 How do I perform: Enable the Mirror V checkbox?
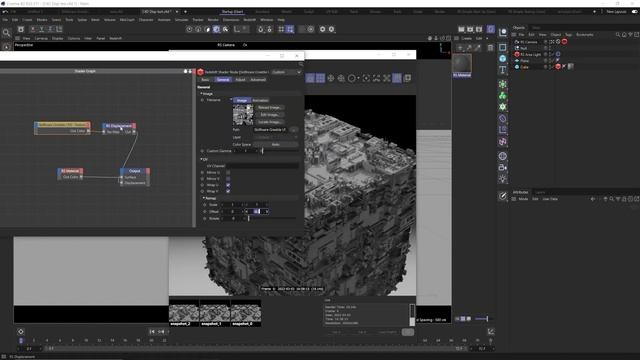pyautogui.click(x=228, y=179)
